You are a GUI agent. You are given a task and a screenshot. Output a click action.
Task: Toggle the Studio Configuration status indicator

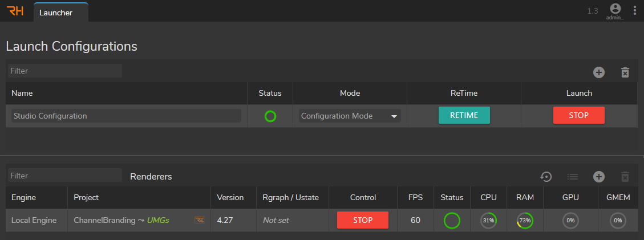pos(270,116)
